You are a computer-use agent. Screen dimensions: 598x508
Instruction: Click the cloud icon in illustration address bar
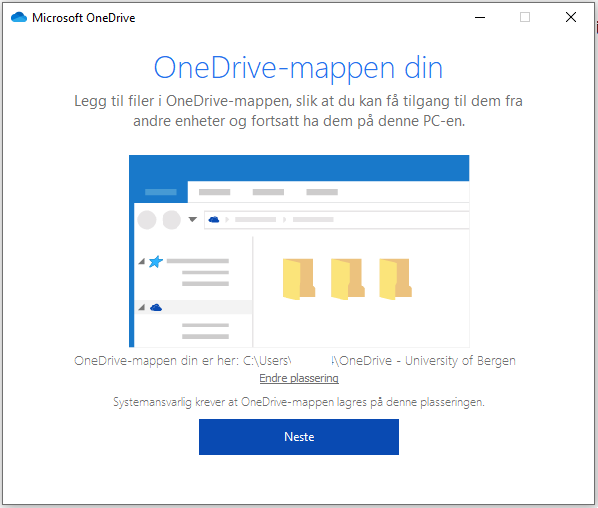214,219
